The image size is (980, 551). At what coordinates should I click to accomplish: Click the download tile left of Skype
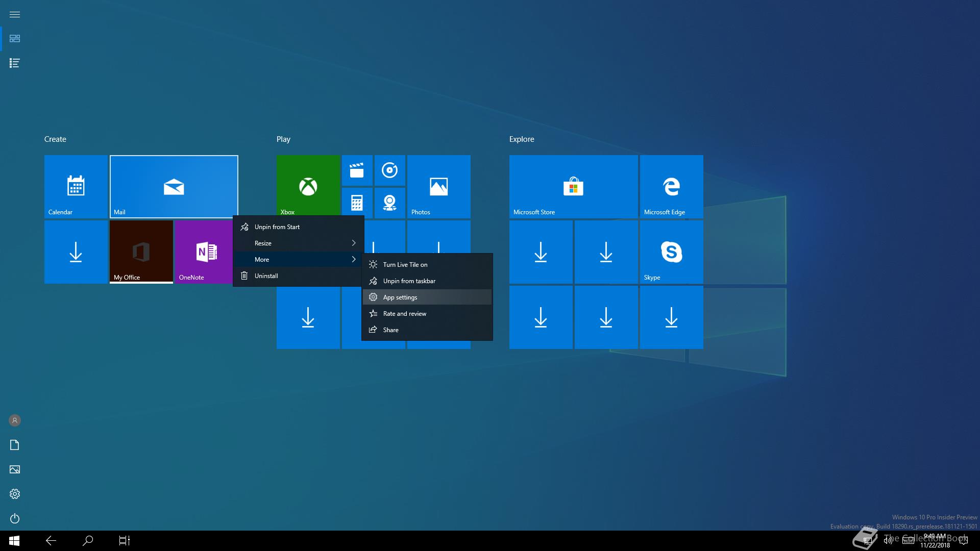click(x=606, y=252)
